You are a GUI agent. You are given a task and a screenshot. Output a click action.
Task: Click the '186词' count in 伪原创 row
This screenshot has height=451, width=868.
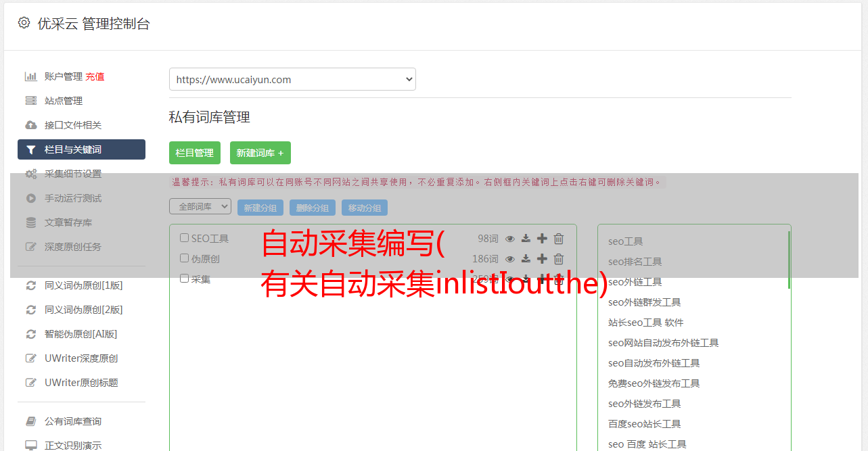pyautogui.click(x=485, y=259)
